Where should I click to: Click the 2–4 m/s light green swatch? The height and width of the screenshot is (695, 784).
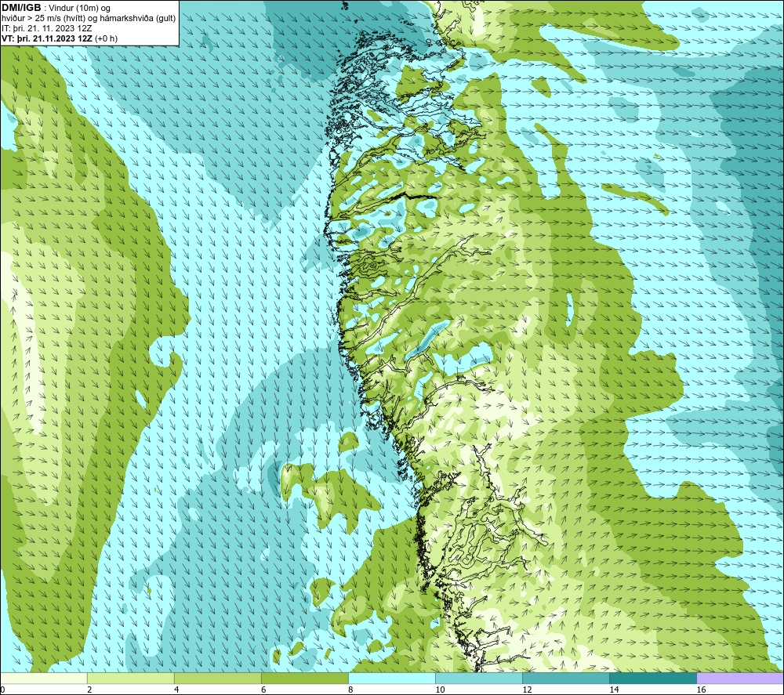tap(130, 679)
